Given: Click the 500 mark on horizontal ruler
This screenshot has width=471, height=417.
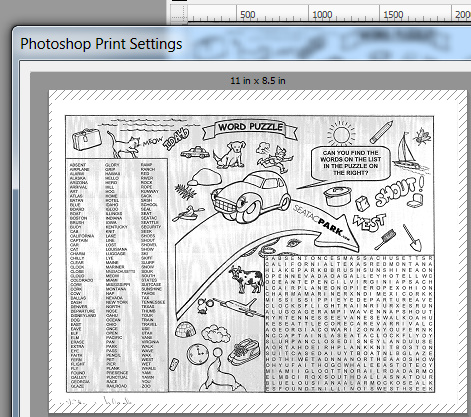Looking at the screenshot, I should 248,15.
